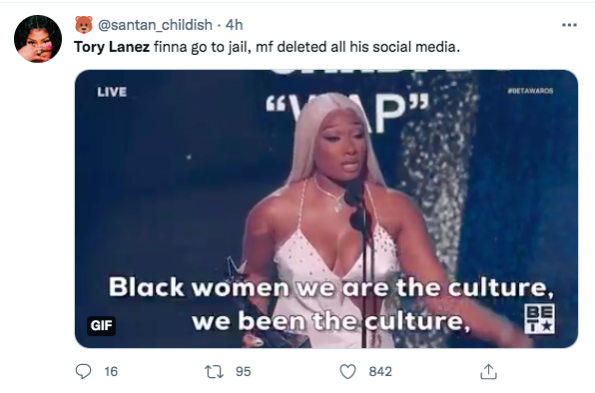Screen dimensions: 595x393
Task: Open the Megan BET Awards GIF media
Action: tap(326, 209)
